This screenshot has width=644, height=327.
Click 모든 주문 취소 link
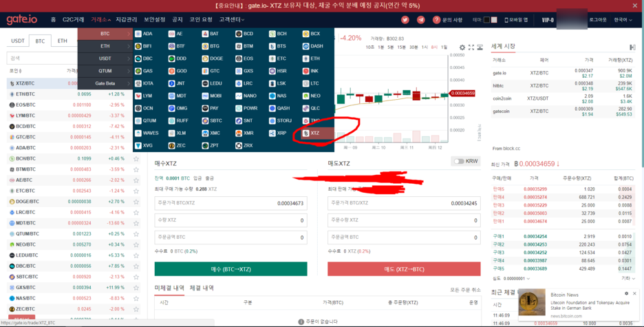(465, 290)
